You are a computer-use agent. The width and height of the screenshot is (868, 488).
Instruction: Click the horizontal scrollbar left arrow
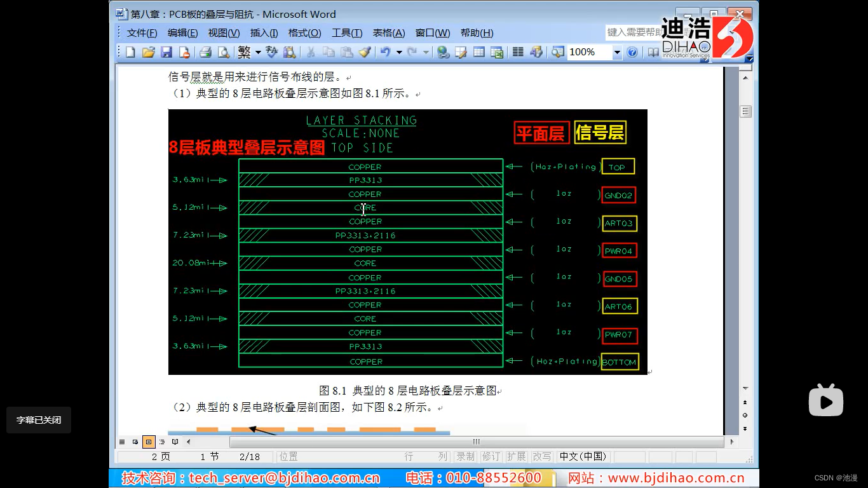click(x=188, y=442)
